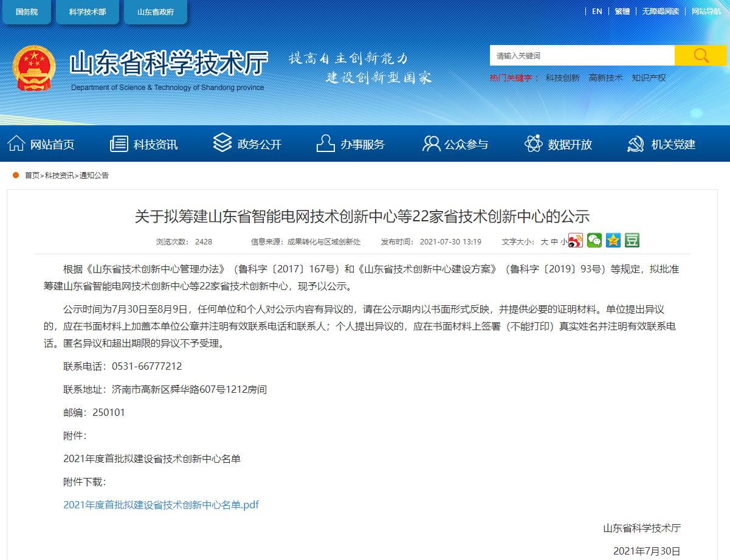Viewport: 730px width, 560px height.
Task: Click 通知公告 in breadcrumb
Action: [94, 176]
